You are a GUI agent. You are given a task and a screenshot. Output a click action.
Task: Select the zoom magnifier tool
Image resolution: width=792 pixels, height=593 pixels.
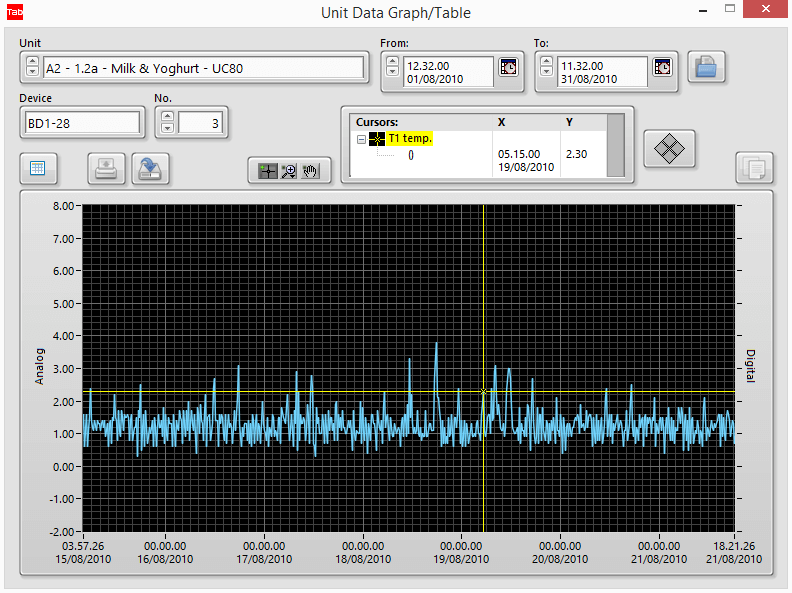(x=289, y=171)
